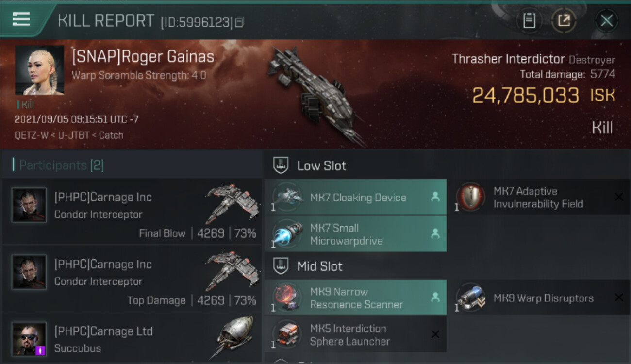Toggle X marker on Warp Disruptors

[x=618, y=298]
